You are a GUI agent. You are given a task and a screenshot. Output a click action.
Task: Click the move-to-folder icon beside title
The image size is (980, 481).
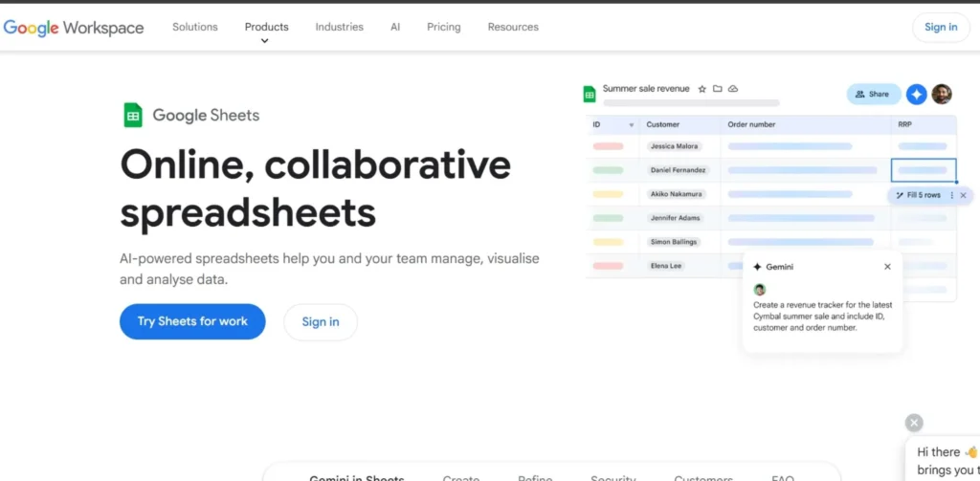click(717, 89)
